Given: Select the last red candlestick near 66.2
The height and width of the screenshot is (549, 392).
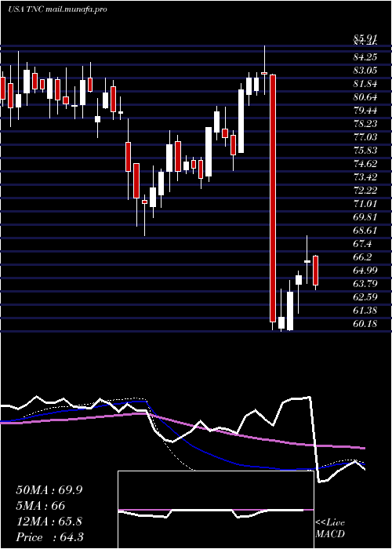Looking at the screenshot, I should 315,271.
